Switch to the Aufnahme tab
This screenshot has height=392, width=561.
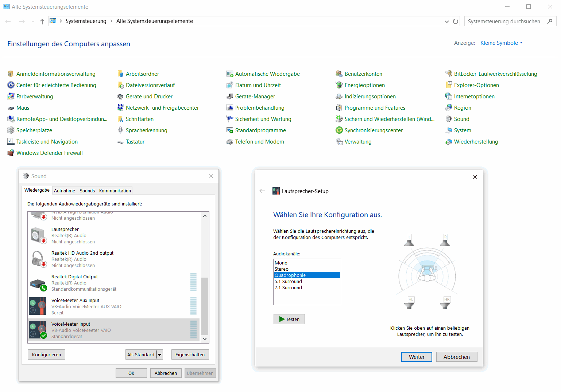(x=65, y=191)
